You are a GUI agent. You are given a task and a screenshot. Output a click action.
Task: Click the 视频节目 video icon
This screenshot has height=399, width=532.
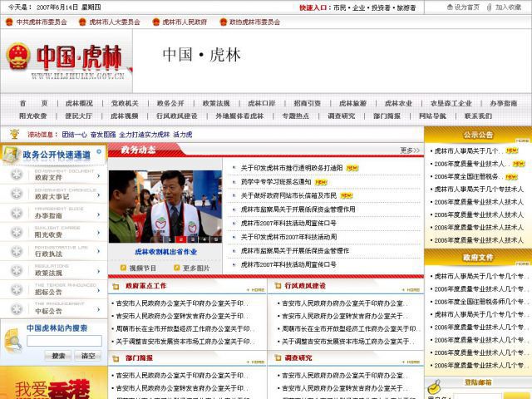(122, 268)
